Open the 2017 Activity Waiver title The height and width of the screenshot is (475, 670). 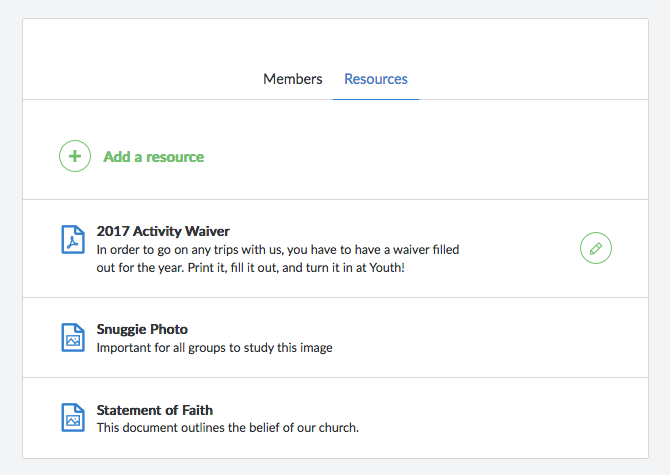(163, 231)
